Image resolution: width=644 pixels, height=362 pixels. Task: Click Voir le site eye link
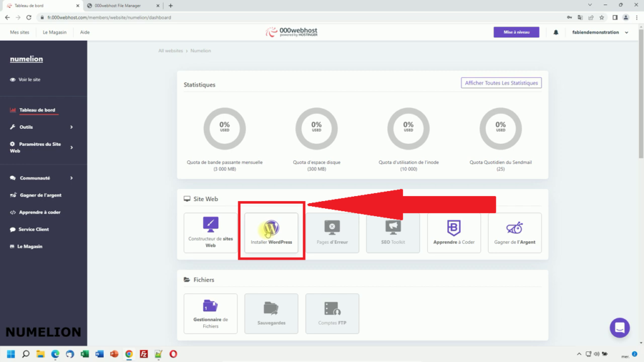pyautogui.click(x=25, y=80)
